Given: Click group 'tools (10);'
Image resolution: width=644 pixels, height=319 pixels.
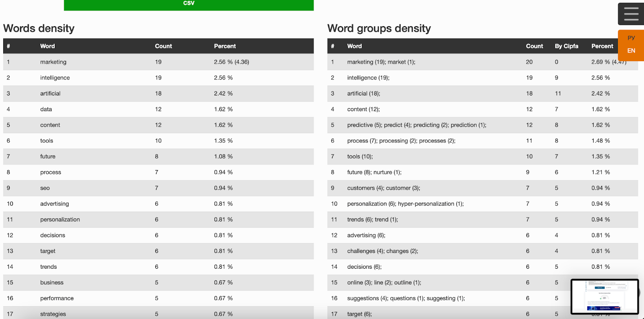Looking at the screenshot, I should coord(360,156).
